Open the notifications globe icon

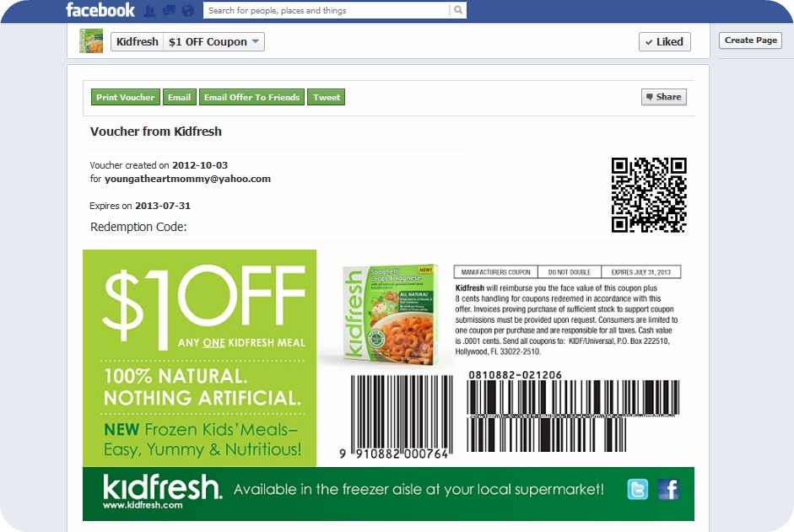tap(188, 11)
